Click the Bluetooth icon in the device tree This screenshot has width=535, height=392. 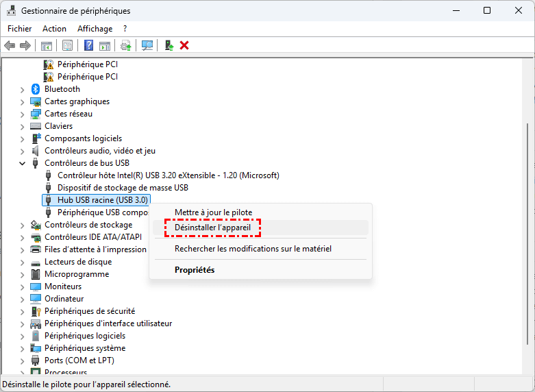tap(36, 89)
